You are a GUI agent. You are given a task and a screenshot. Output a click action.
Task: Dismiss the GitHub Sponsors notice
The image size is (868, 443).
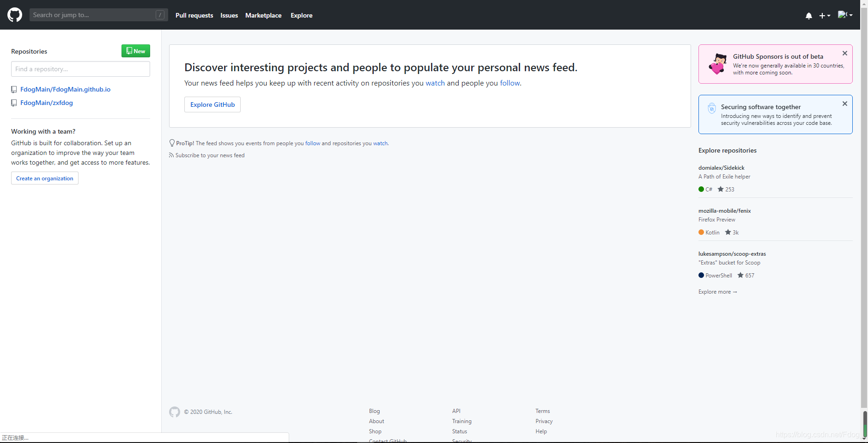coord(844,53)
